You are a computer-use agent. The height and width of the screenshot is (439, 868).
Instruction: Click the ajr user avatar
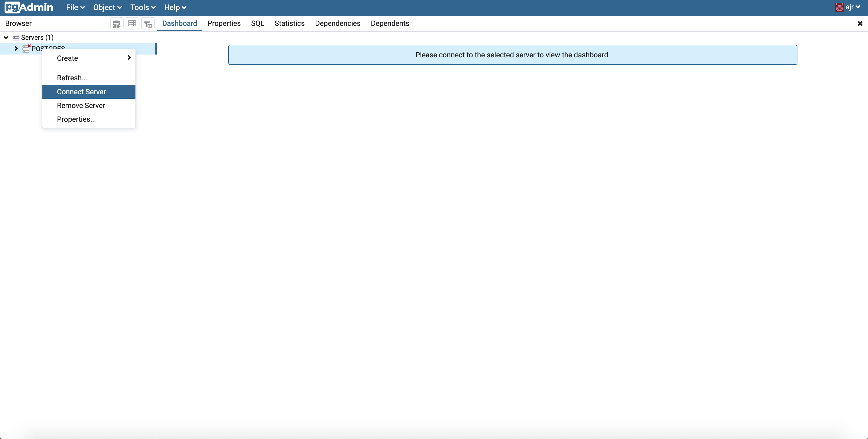tap(840, 7)
